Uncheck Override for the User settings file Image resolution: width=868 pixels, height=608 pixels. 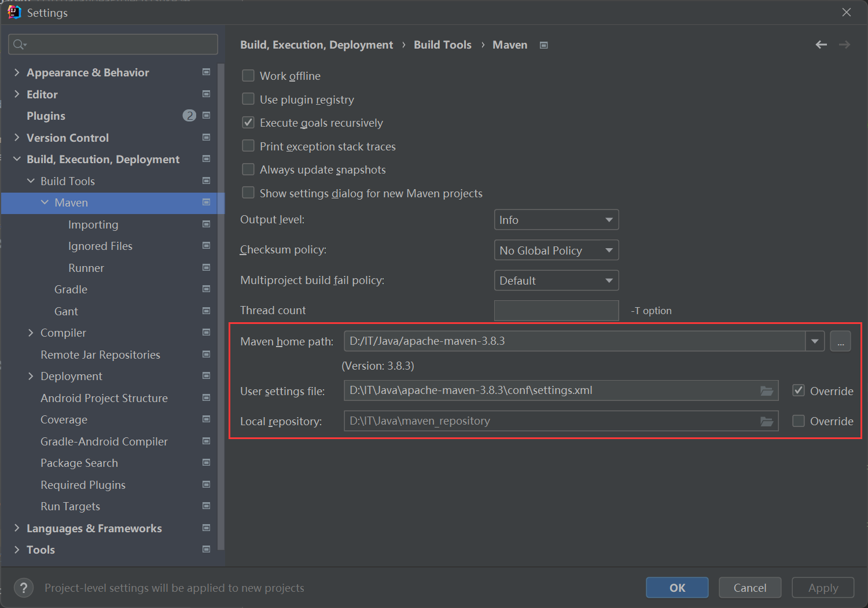tap(799, 390)
